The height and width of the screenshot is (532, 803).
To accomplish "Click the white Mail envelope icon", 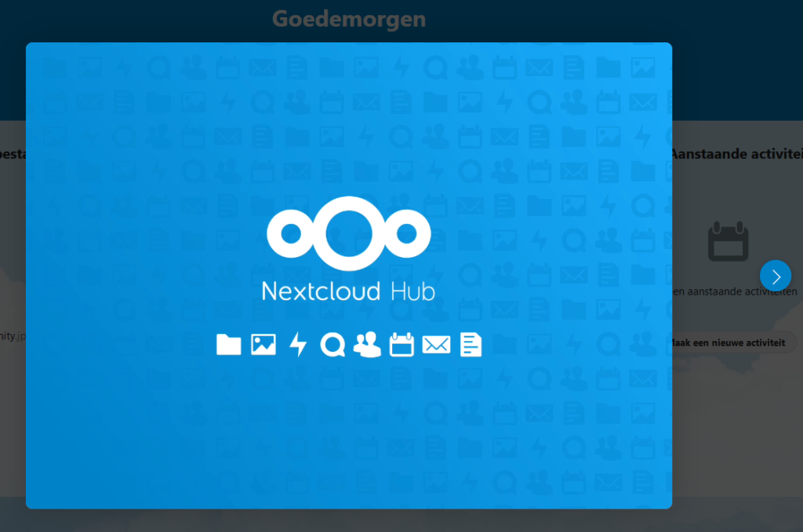I will (x=436, y=345).
